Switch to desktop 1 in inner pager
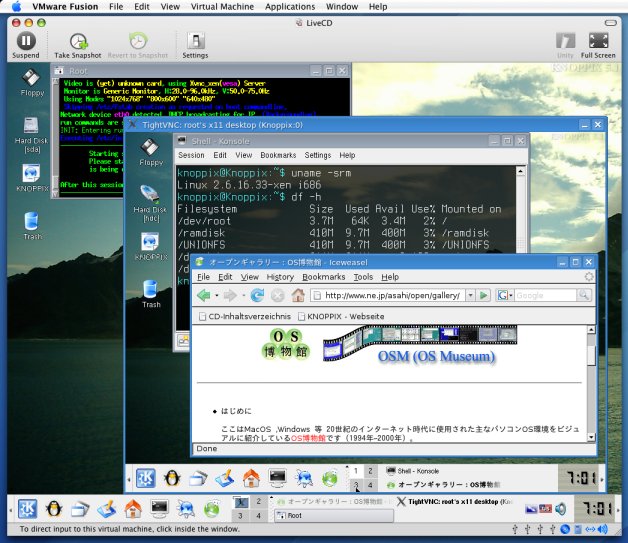Image resolution: width=628 pixels, height=543 pixels. coord(356,471)
